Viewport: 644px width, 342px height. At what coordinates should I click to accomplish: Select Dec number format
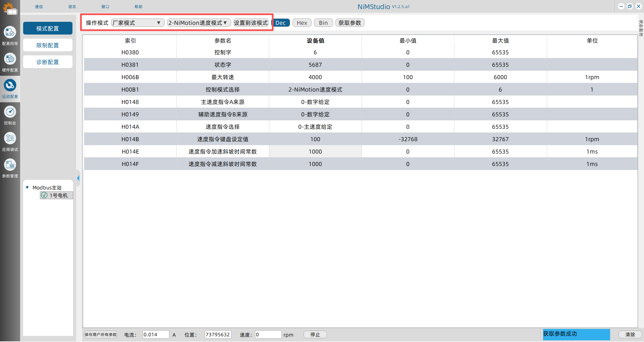point(280,23)
